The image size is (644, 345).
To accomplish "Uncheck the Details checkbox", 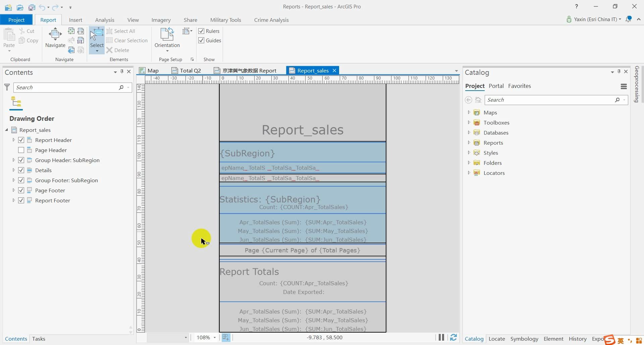I will click(21, 170).
